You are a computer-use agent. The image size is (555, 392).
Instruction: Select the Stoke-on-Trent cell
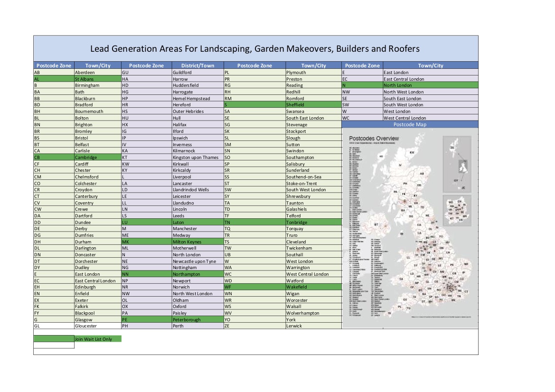tap(314, 184)
